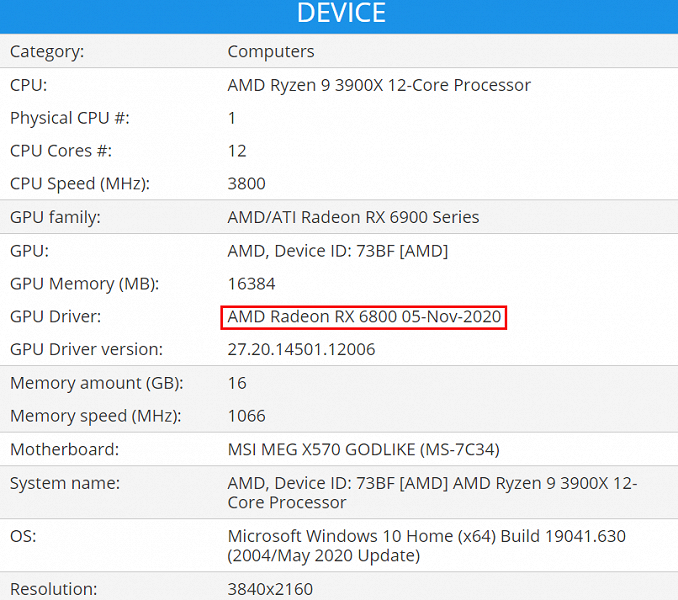Click the Category value Computers

click(x=270, y=51)
